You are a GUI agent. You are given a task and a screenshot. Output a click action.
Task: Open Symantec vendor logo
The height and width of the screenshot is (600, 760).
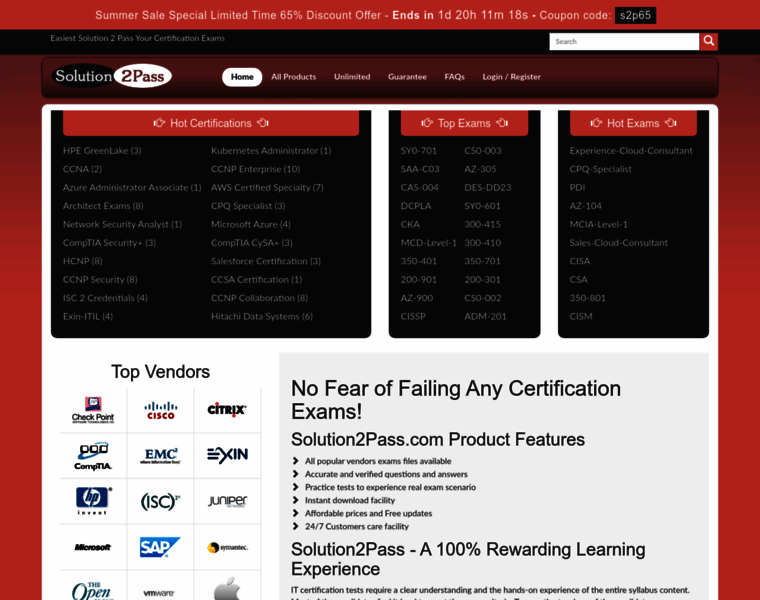click(x=227, y=547)
